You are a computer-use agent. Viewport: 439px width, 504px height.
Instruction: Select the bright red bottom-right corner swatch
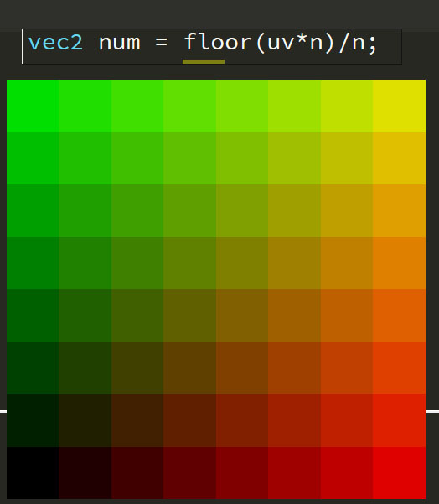tap(399, 472)
